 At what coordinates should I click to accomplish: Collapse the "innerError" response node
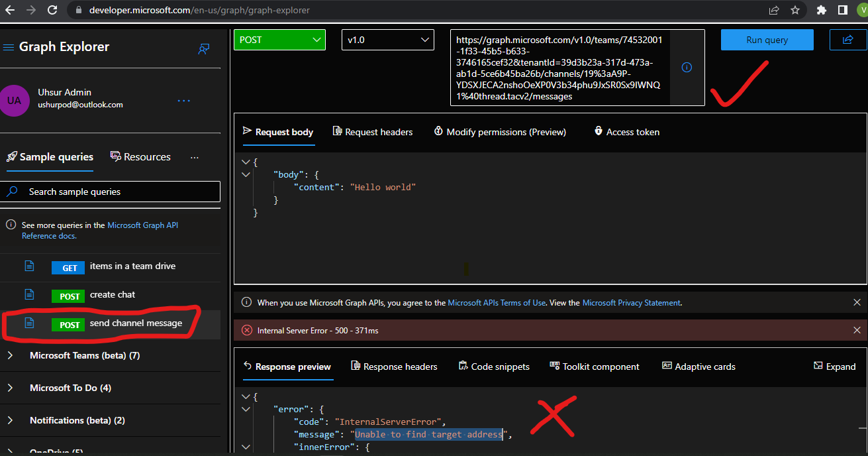(246, 447)
